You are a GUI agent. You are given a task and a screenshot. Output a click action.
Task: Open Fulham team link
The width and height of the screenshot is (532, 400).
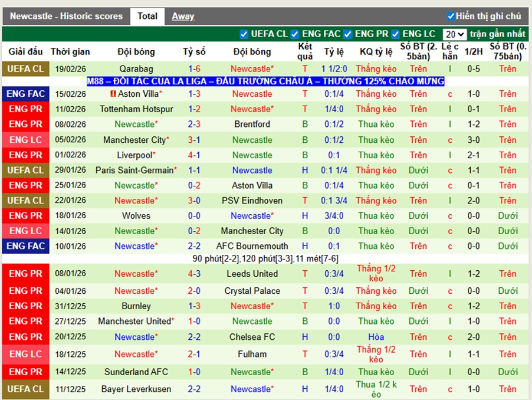point(252,354)
